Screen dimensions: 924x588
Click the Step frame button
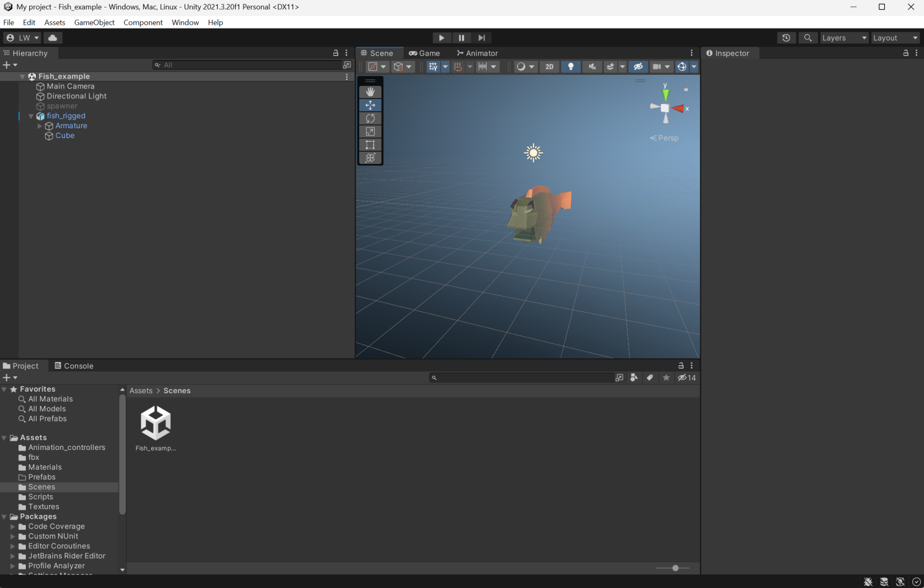coord(481,38)
